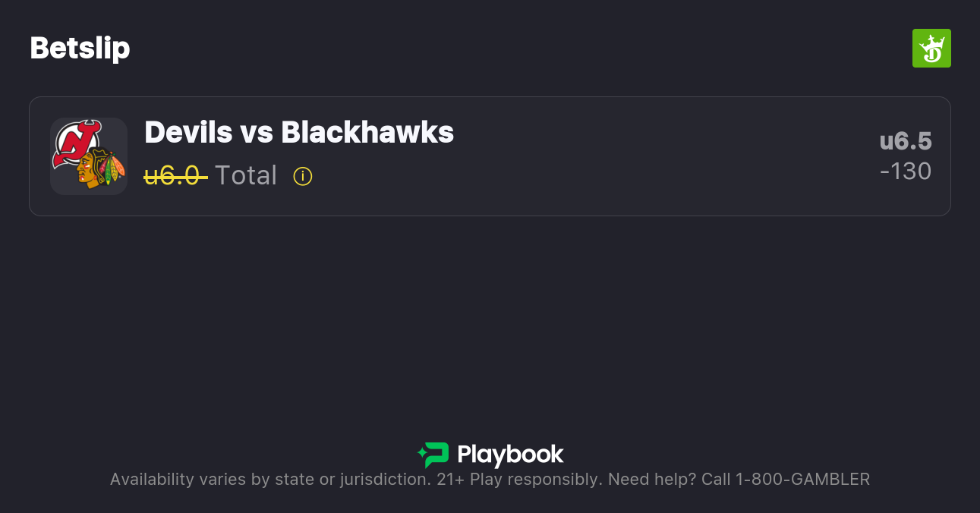
Task: Click the 1-800-GAMBLER help number
Action: click(802, 479)
